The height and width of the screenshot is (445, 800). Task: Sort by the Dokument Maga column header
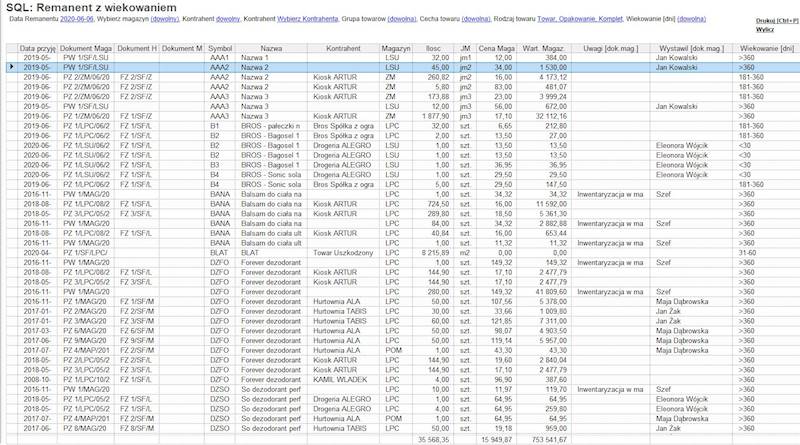pyautogui.click(x=86, y=48)
